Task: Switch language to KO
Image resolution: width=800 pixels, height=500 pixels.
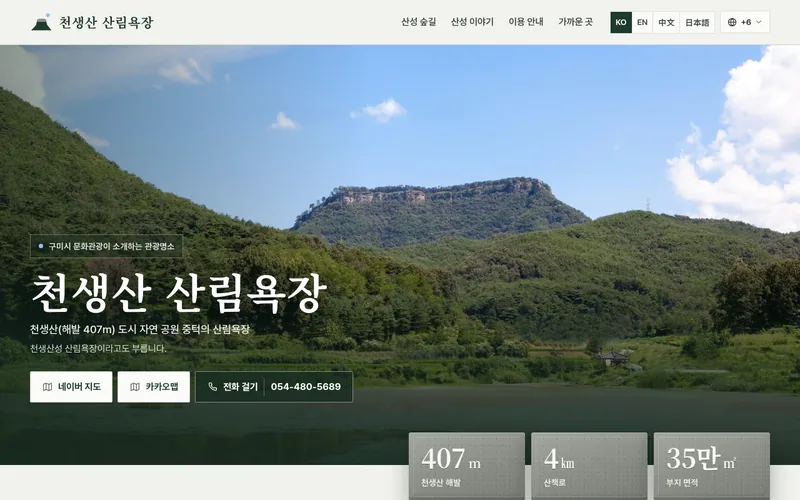Action: tap(621, 22)
